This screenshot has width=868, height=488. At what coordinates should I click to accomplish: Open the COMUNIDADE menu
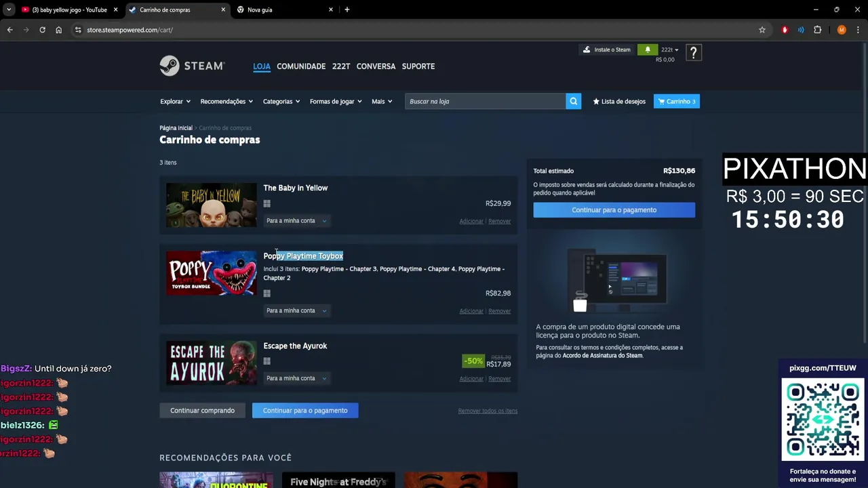301,66
